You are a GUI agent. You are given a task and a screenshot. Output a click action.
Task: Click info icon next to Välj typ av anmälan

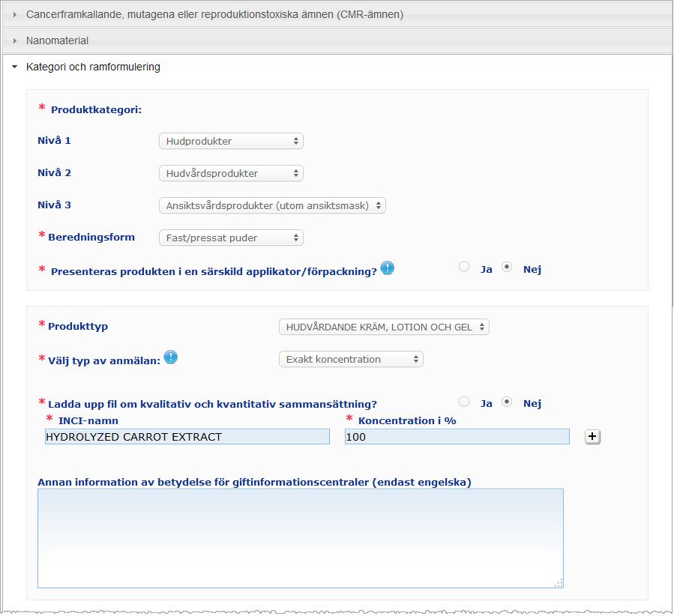pyautogui.click(x=171, y=357)
